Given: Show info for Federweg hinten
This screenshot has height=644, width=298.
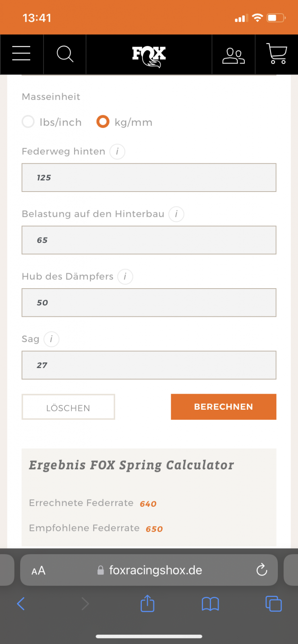Looking at the screenshot, I should click(x=117, y=152).
